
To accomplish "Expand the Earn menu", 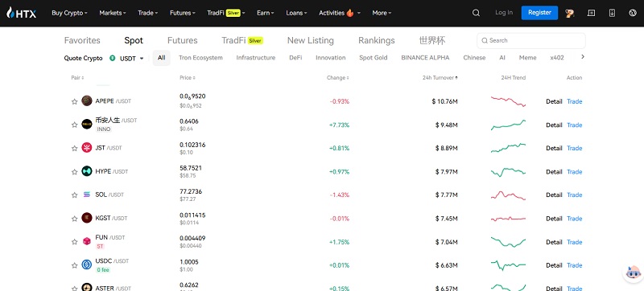I will [266, 13].
